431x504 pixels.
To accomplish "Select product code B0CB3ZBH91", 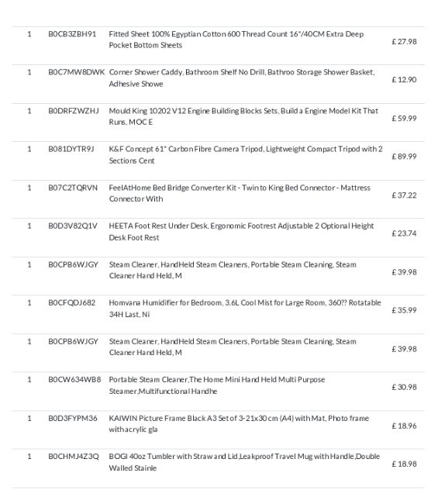I will tap(72, 34).
